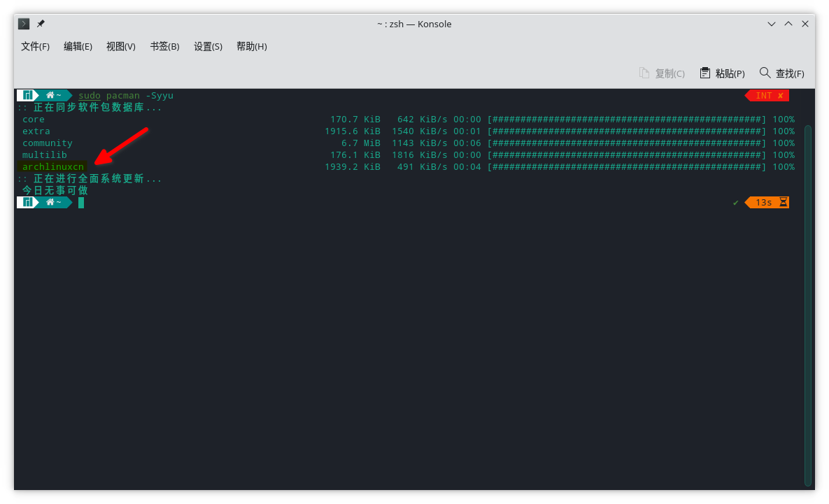Click the '1540 KiB/s' speed value
The width and height of the screenshot is (829, 504).
pyautogui.click(x=419, y=131)
